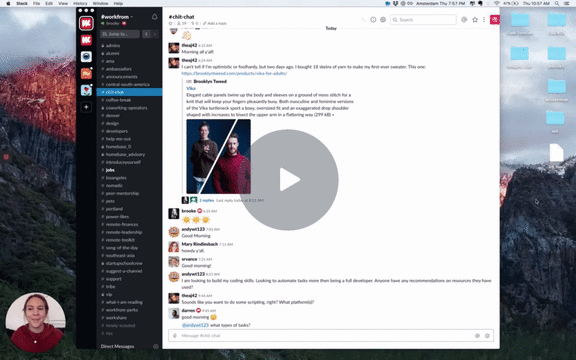Expand the #workfrom workspace menu
The image size is (576, 360).
tap(117, 17)
